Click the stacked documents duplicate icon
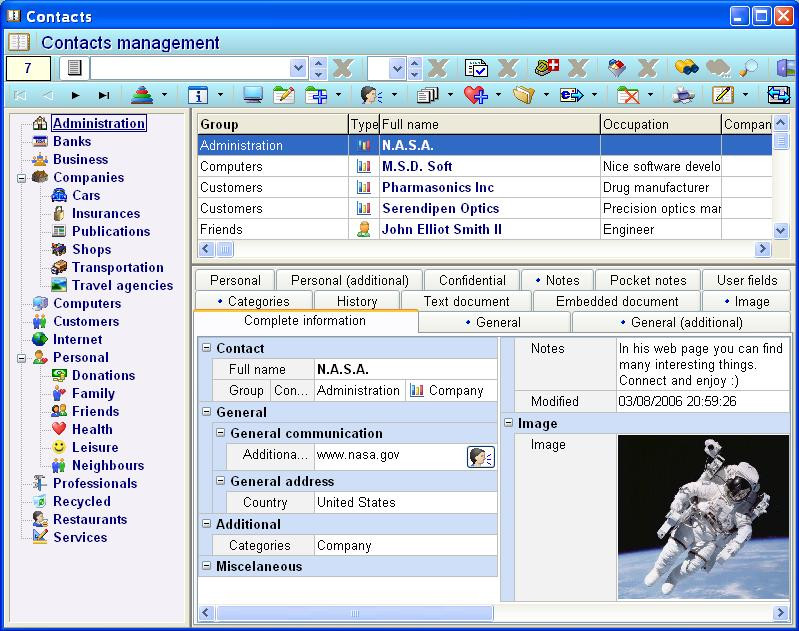Viewport: 799px width, 631px height. (x=427, y=95)
